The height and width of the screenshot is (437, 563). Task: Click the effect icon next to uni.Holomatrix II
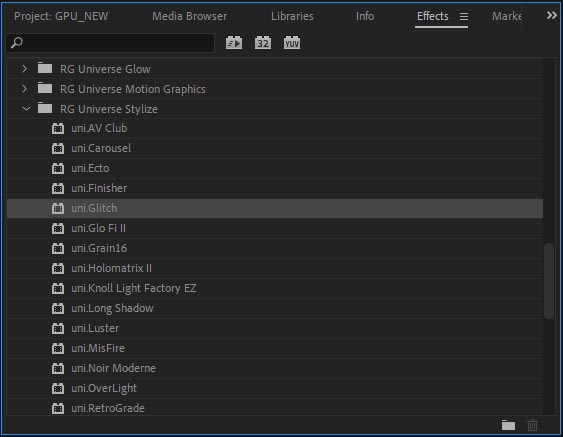(x=58, y=268)
